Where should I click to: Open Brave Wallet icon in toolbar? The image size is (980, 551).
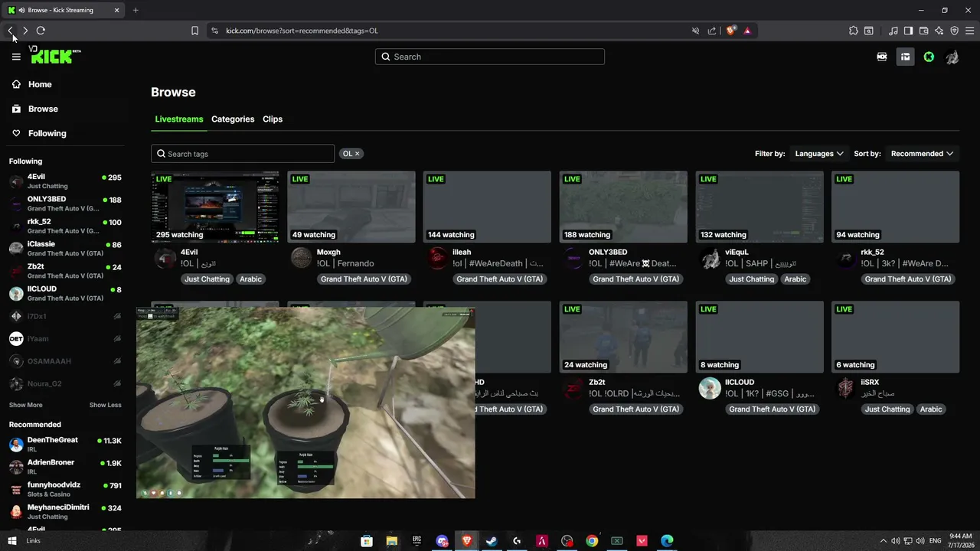[x=923, y=31]
